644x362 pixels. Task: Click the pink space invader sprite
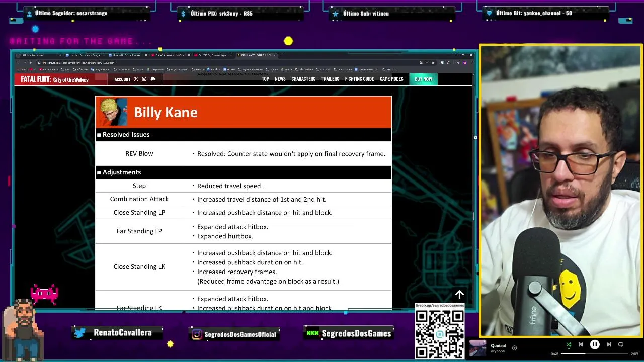[x=44, y=294]
